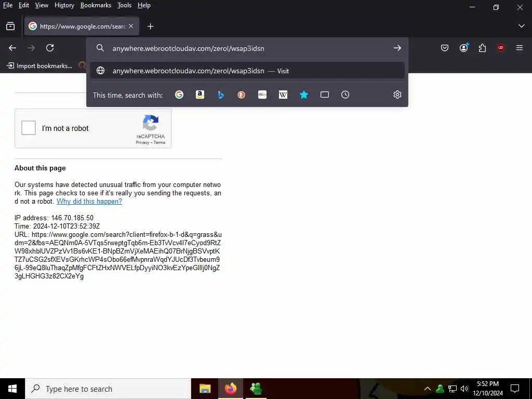
Task: Go back with the back arrow
Action: (12, 48)
